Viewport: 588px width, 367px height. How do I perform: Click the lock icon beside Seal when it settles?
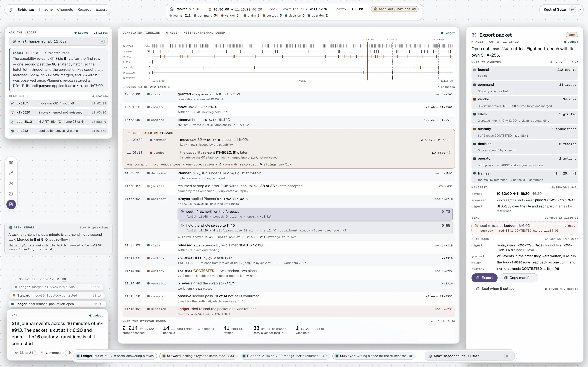click(478, 289)
